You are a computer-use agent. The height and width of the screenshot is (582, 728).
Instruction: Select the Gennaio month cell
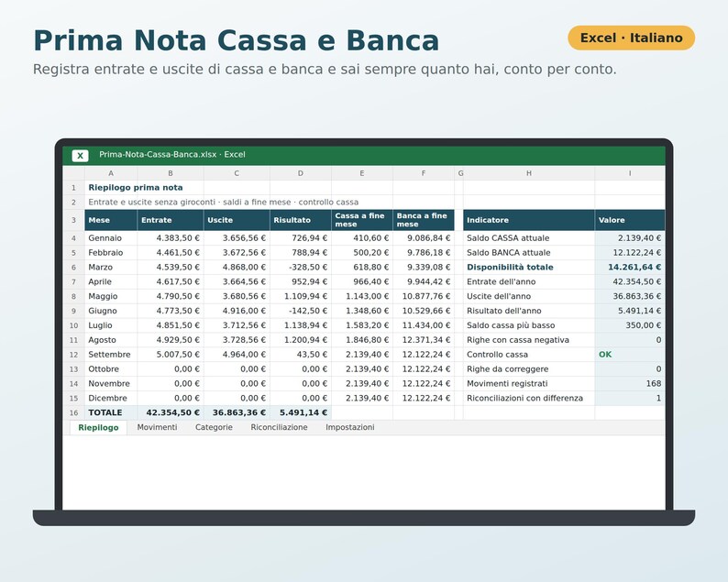111,238
